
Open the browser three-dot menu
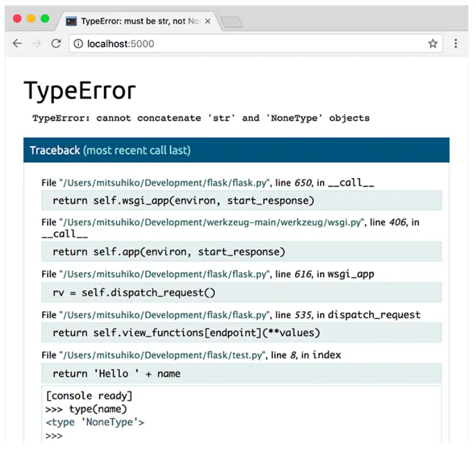click(x=456, y=44)
